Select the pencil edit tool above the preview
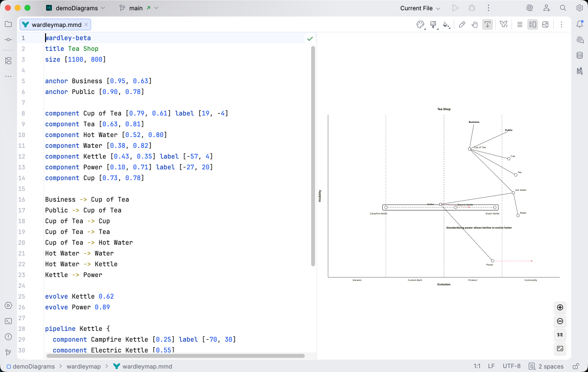Viewport: 588px width, 372px height. (x=462, y=24)
